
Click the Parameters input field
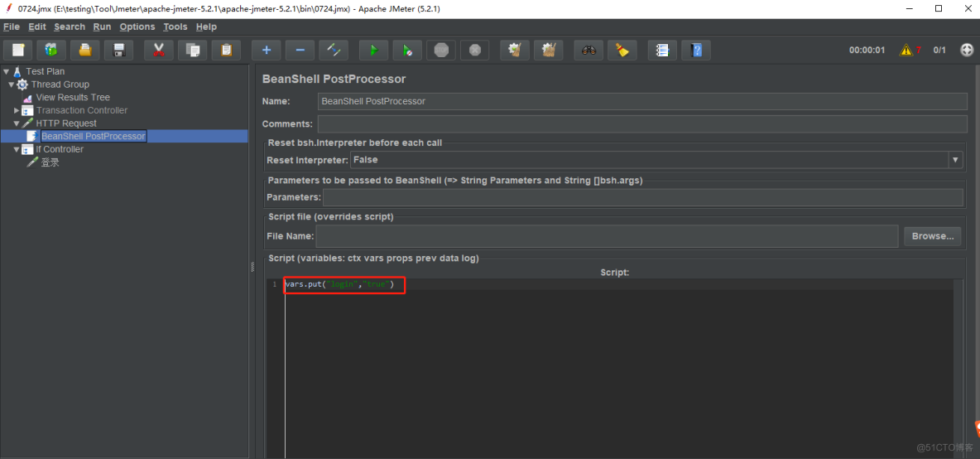(642, 198)
